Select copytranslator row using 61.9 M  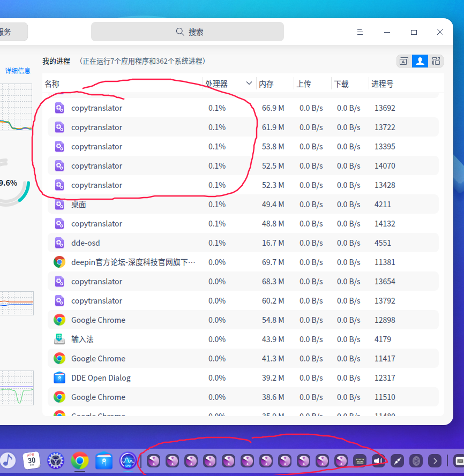coord(243,127)
